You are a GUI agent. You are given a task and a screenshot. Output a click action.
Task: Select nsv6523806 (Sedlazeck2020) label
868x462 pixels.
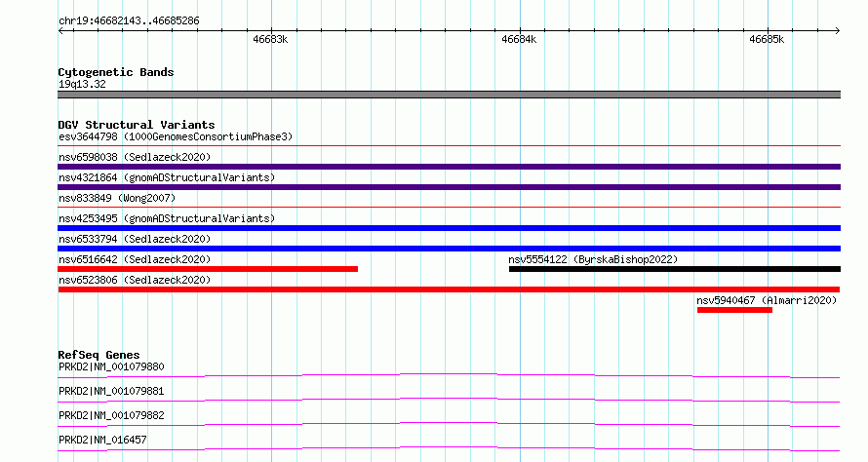pos(135,280)
